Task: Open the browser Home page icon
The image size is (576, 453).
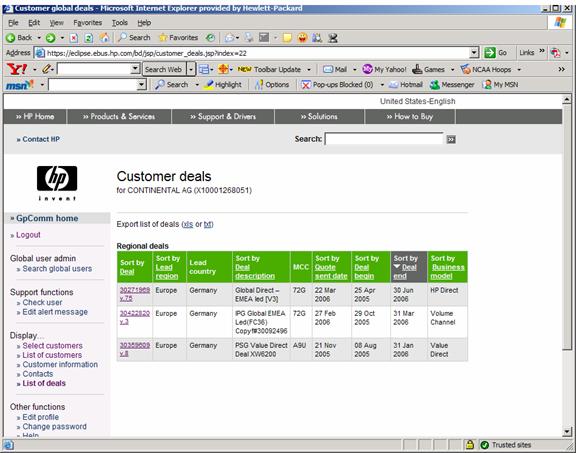Action: click(x=105, y=37)
